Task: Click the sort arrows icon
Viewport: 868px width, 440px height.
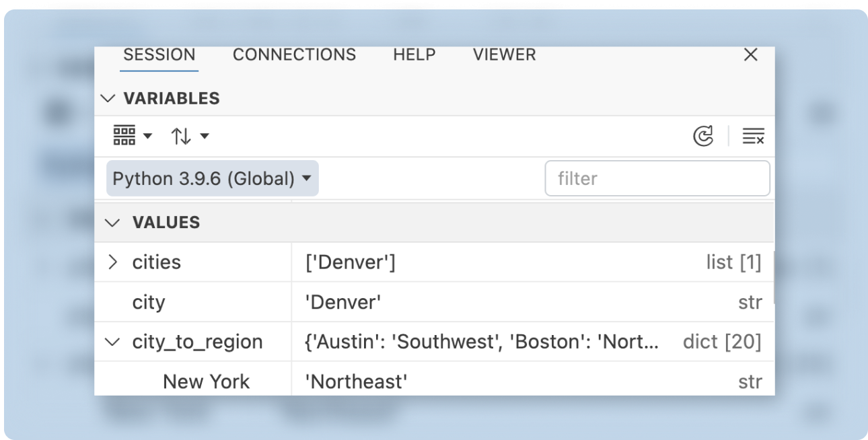Action: (181, 137)
